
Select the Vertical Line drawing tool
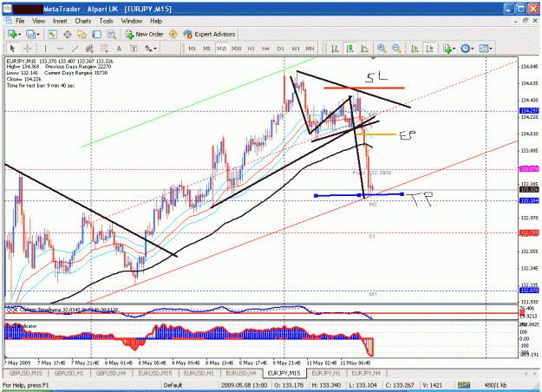click(x=45, y=49)
